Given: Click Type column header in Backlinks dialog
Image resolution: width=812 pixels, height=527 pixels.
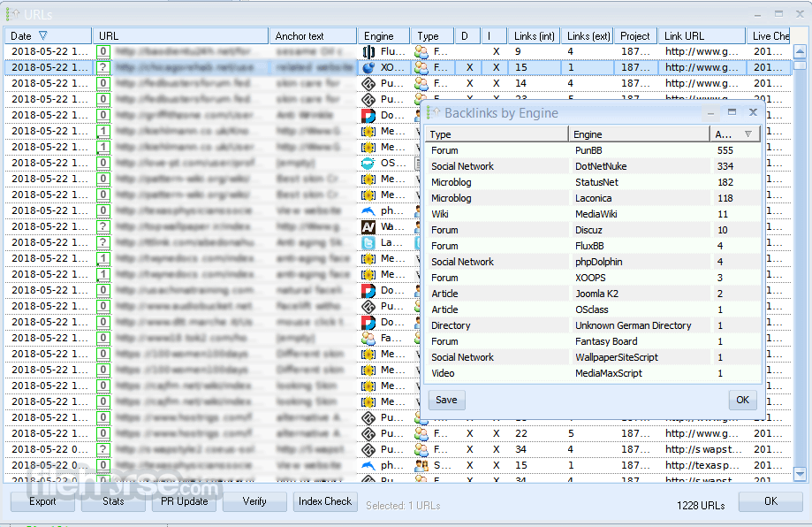Looking at the screenshot, I should (497, 134).
